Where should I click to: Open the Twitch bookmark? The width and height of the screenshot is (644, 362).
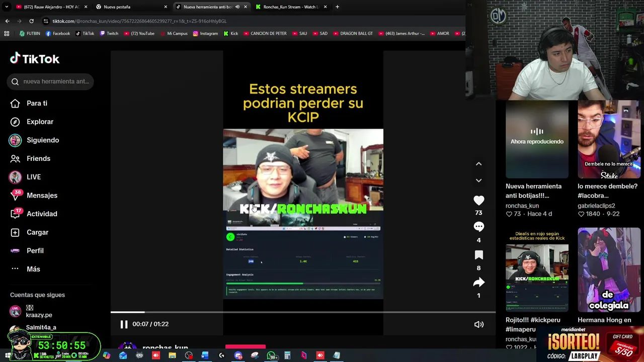tap(109, 34)
